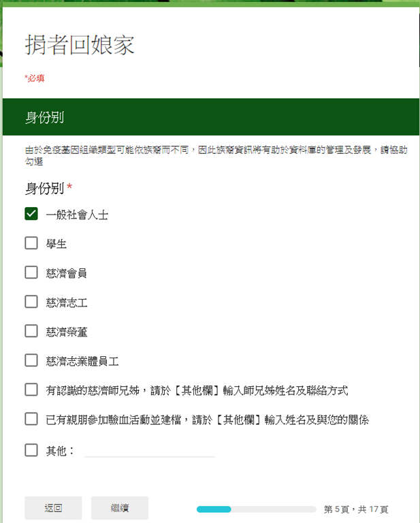This screenshot has width=420, height=523.
Task: Click the green 身份別 section header
Action: tap(210, 117)
